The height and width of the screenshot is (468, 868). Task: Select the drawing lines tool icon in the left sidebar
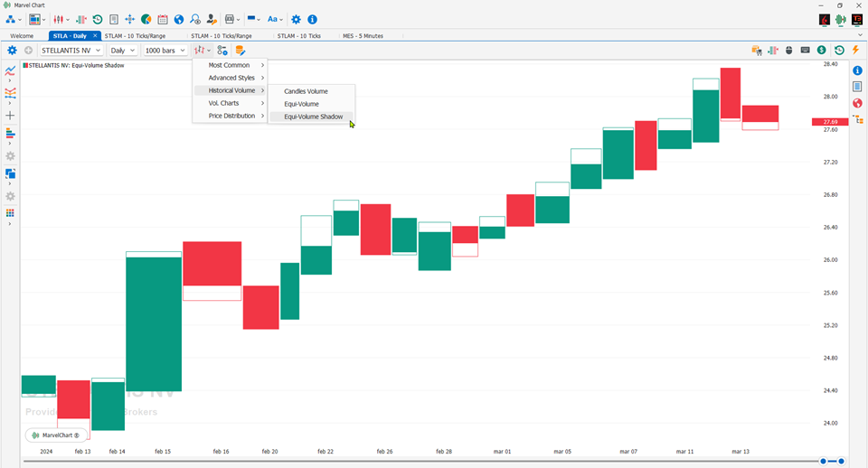10,93
